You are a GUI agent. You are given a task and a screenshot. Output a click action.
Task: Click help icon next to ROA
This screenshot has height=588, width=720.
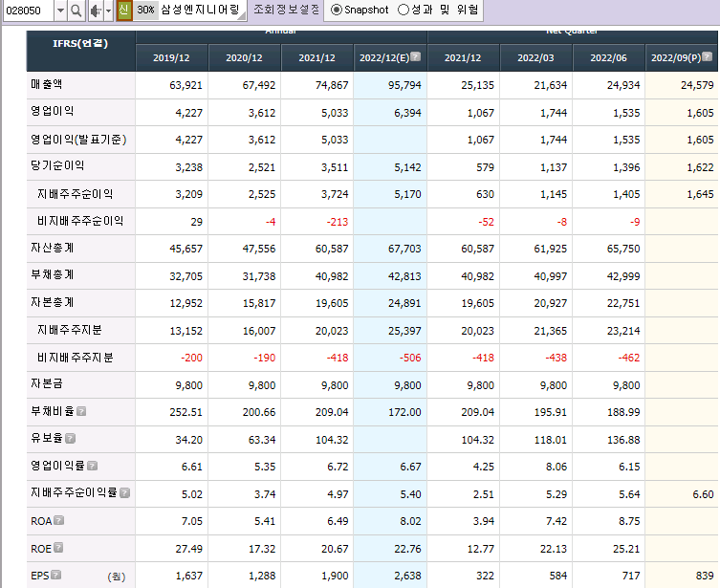click(x=58, y=520)
